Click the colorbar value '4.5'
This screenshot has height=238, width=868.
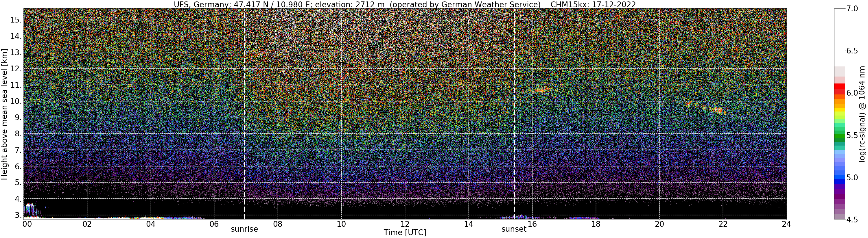852,220
